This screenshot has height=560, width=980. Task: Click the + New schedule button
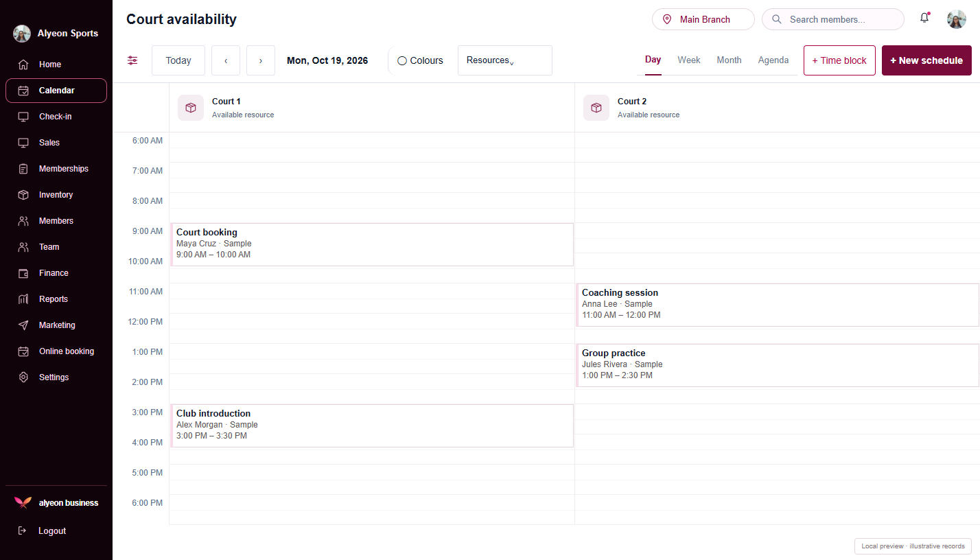(x=926, y=60)
